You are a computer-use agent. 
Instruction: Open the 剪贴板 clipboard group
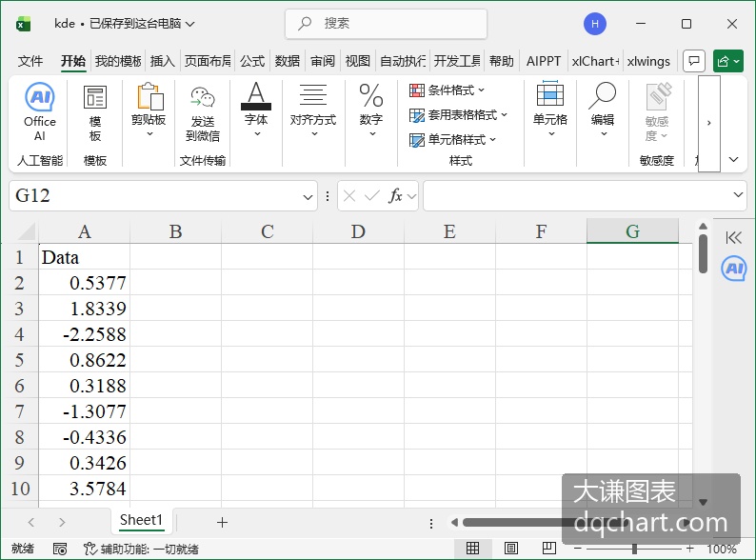pyautogui.click(x=149, y=110)
